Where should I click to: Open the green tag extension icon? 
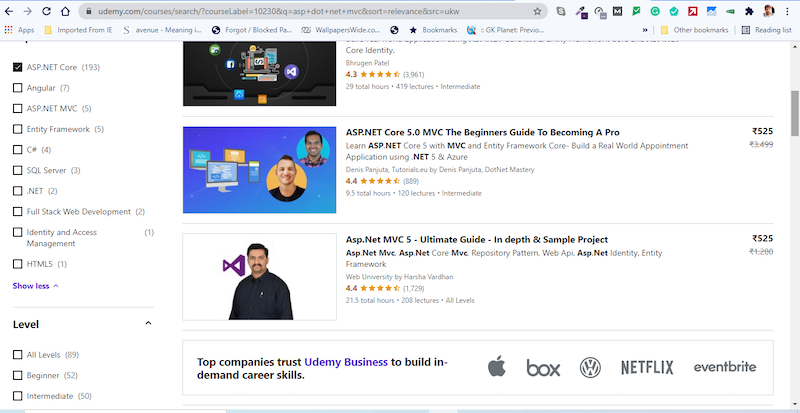[x=730, y=11]
